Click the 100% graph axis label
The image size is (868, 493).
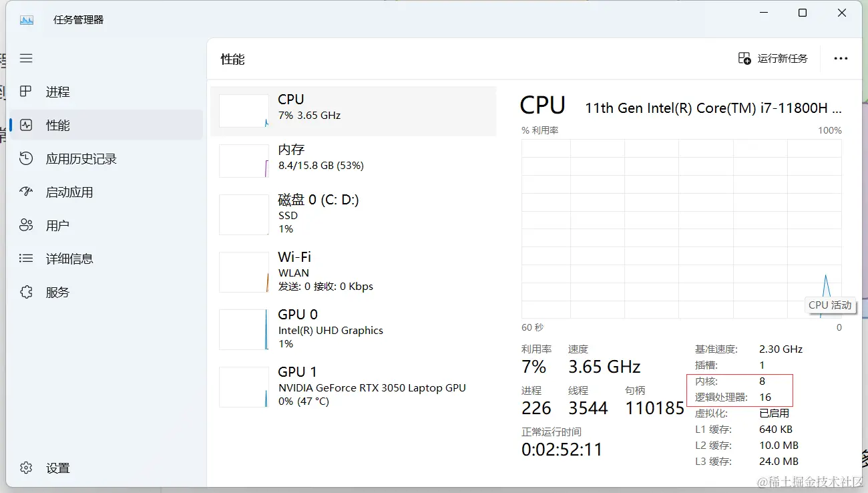tap(830, 131)
